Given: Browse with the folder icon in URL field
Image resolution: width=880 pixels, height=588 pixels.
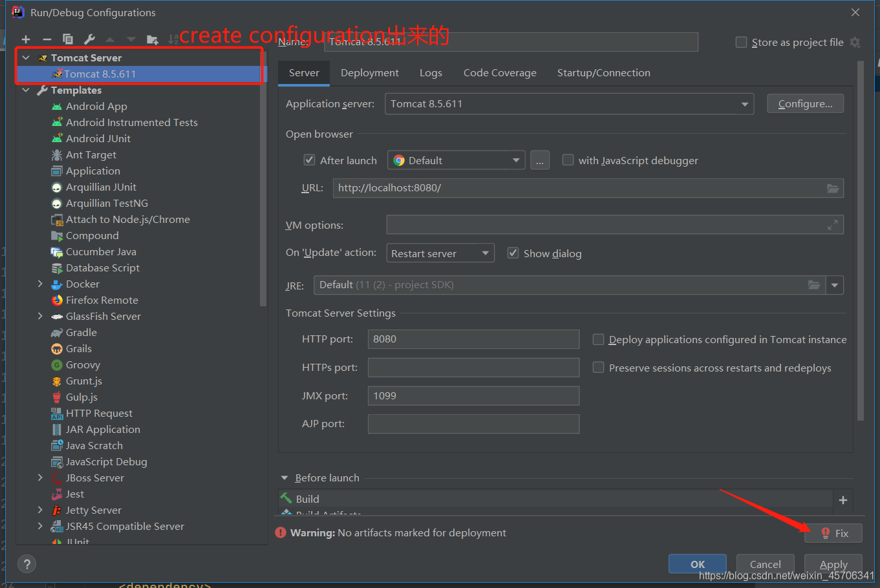Looking at the screenshot, I should point(833,188).
